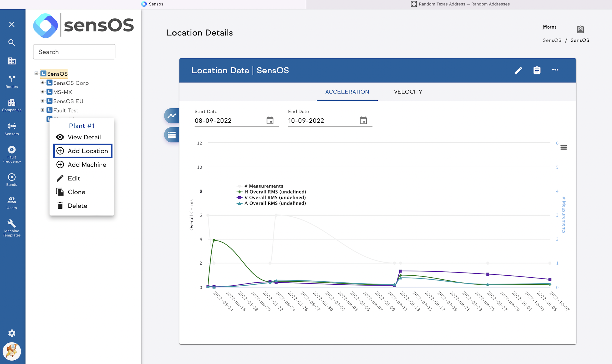Select the VELOCITY tab
The image size is (612, 364).
coord(408,92)
